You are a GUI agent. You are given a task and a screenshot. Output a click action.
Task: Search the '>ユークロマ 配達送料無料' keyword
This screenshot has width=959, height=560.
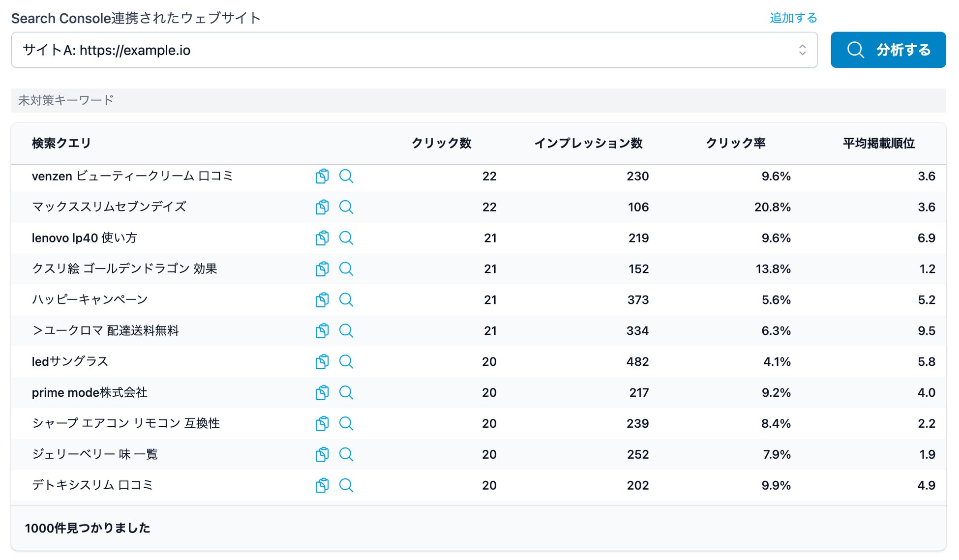coord(346,331)
